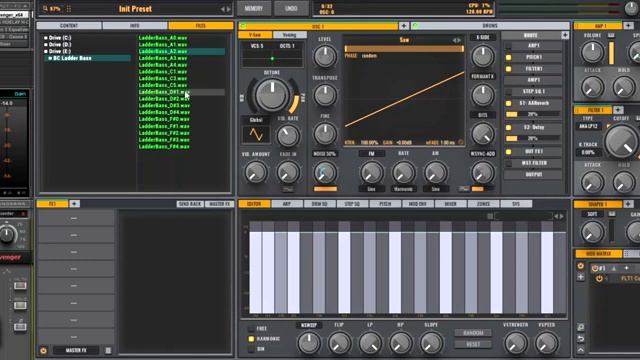The width and height of the screenshot is (640, 360).
Task: Open the ZONES editor tab
Action: pyautogui.click(x=483, y=204)
